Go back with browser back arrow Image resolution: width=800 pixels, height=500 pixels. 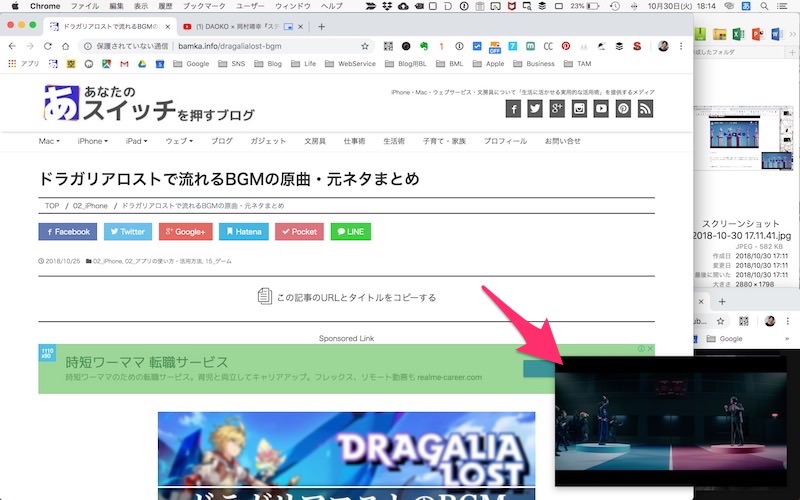click(12, 46)
